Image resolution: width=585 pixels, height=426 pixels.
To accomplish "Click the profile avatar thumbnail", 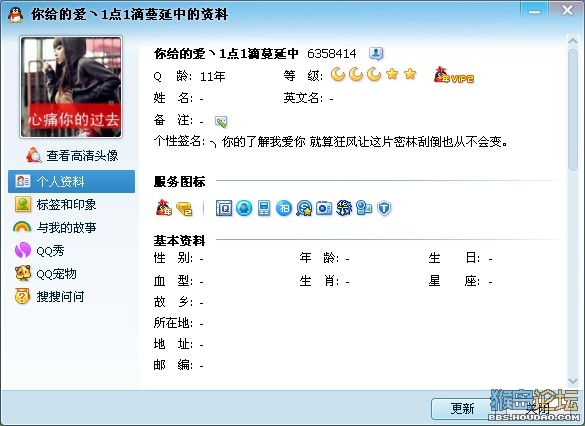I will 71,87.
